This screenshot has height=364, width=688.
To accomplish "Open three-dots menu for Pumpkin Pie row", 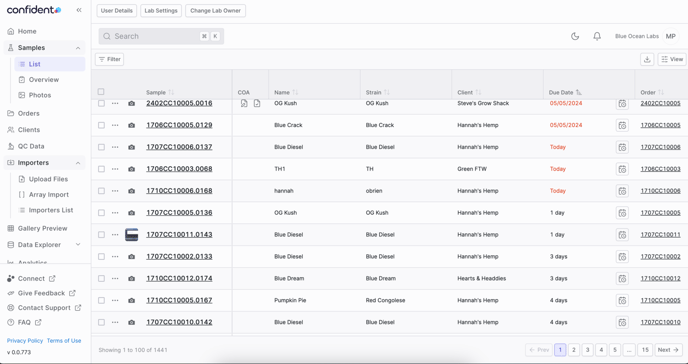I will (x=115, y=300).
